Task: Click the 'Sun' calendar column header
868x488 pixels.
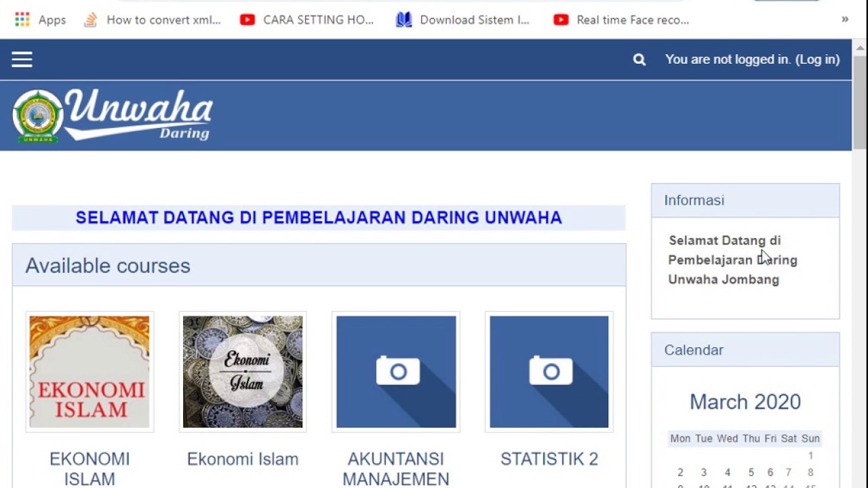Action: tap(810, 439)
